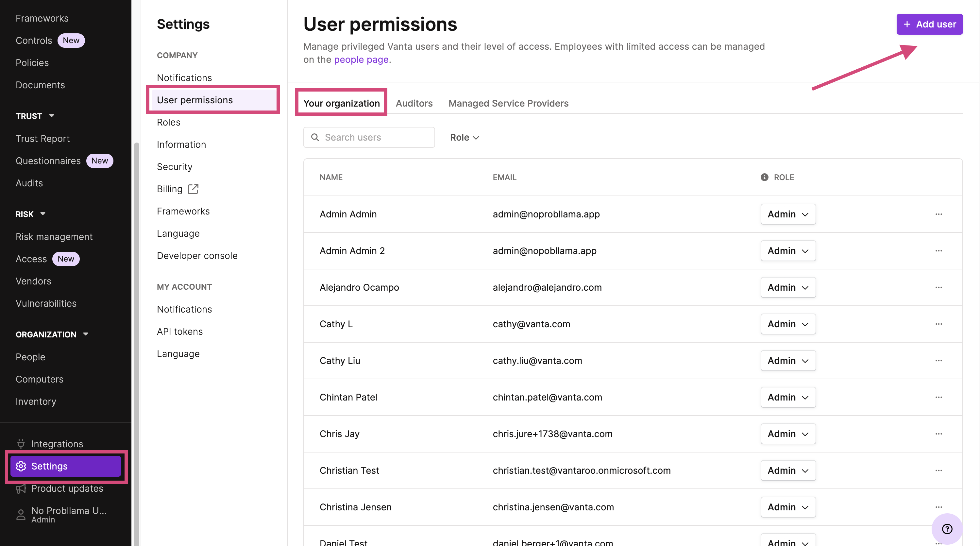Screen dimensions: 980x546
Task: Open company Notifications settings
Action: point(184,77)
